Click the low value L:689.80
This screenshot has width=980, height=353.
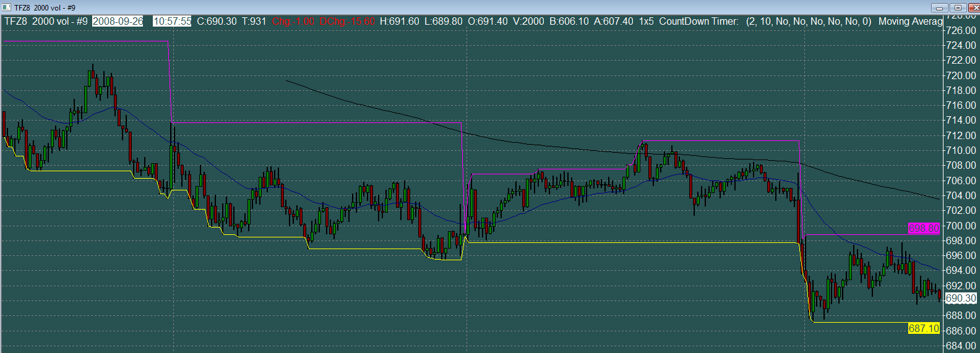[x=444, y=21]
